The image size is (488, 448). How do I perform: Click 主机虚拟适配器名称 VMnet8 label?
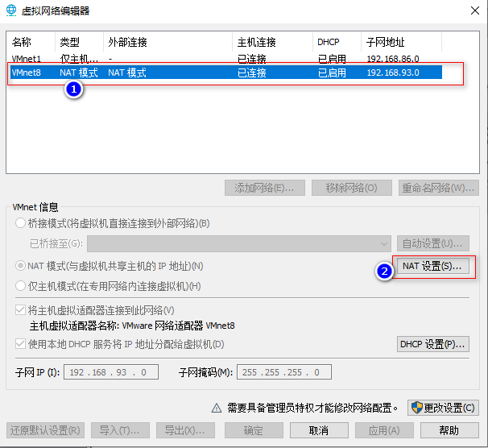[132, 326]
